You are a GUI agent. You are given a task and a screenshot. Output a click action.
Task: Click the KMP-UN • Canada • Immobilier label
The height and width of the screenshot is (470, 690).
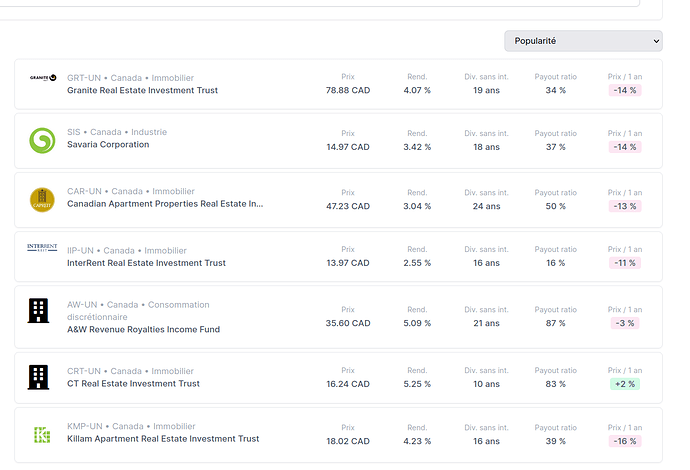pos(131,426)
